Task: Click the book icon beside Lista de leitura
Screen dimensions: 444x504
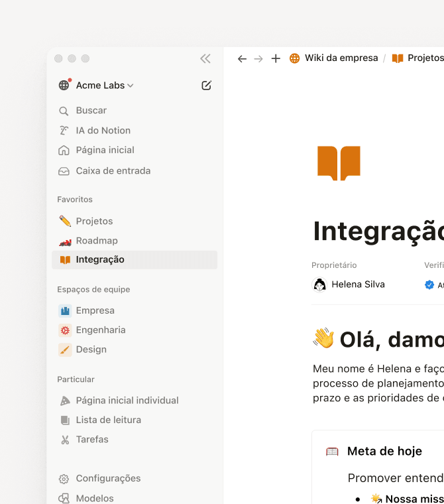Action: (65, 420)
